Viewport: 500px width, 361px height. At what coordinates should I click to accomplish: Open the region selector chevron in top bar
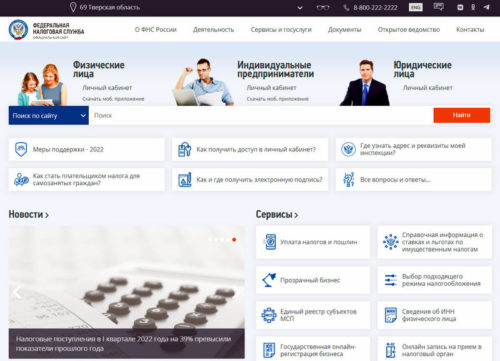[x=300, y=7]
